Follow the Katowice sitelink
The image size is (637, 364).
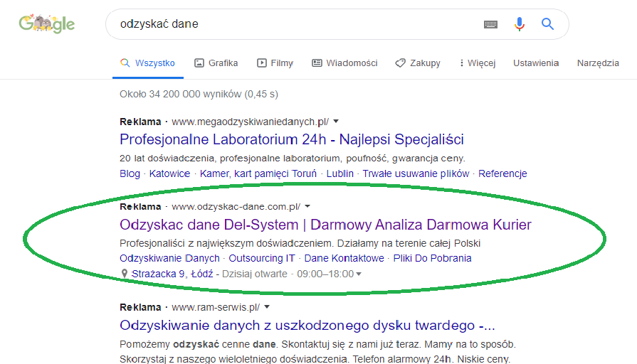pyautogui.click(x=169, y=173)
